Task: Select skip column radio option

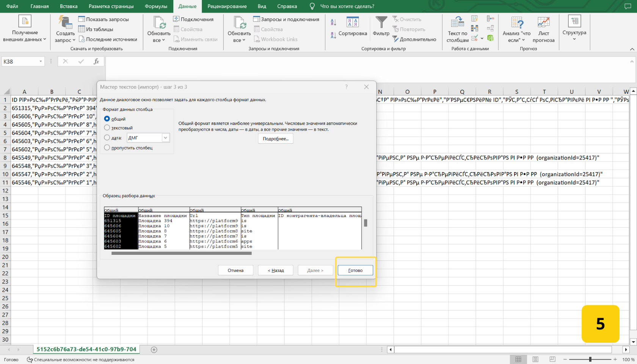Action: (107, 147)
